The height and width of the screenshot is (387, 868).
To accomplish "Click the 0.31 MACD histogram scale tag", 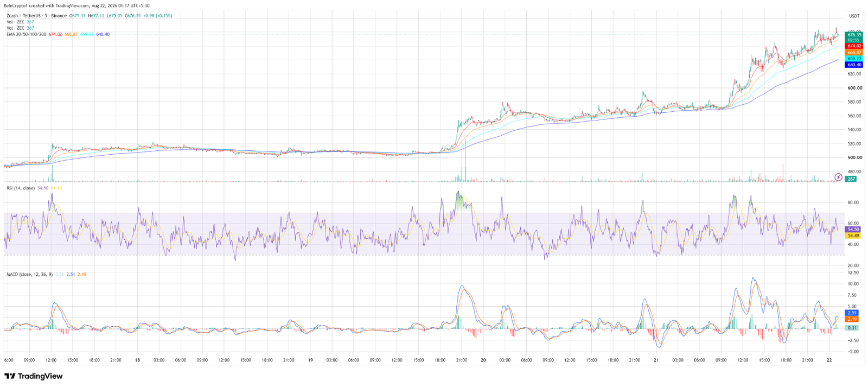I will (x=852, y=328).
